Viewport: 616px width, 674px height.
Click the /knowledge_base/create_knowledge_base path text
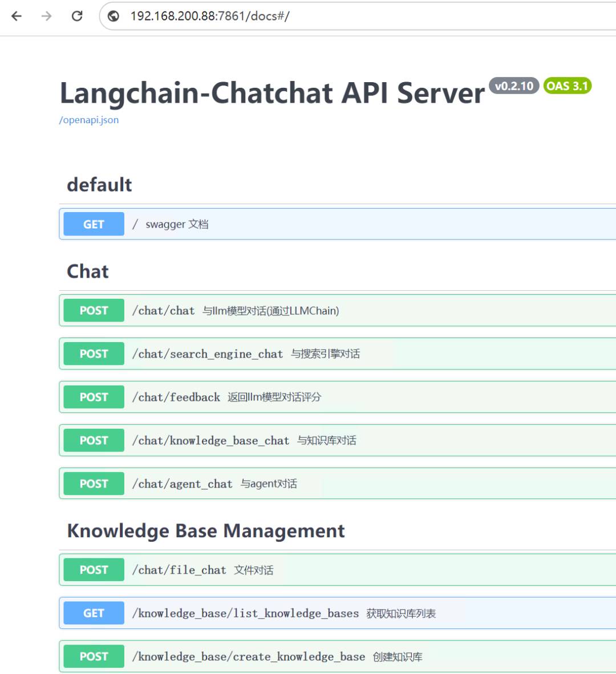tap(249, 657)
